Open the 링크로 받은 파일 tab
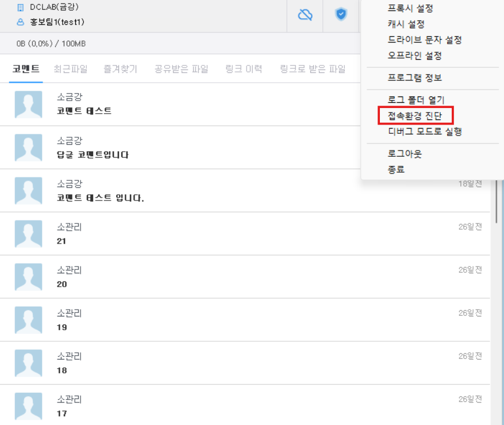504x425 pixels. click(x=313, y=69)
